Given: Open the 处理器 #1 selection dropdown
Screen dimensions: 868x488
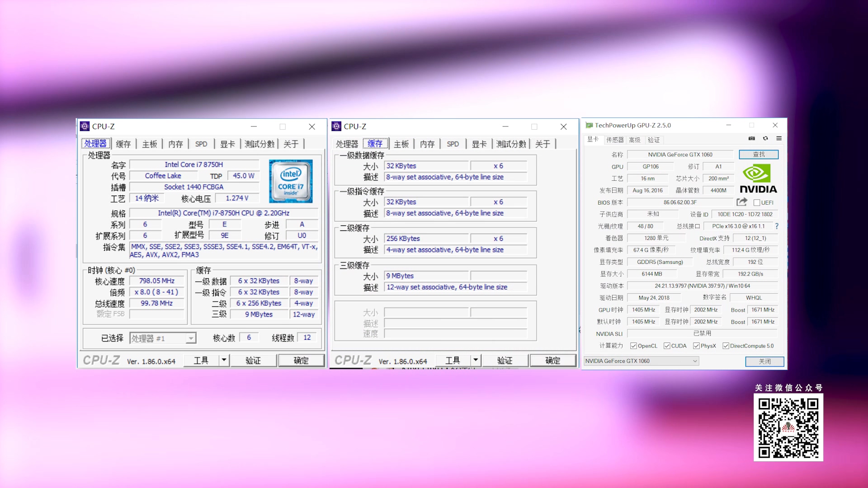Looking at the screenshot, I should pyautogui.click(x=191, y=338).
